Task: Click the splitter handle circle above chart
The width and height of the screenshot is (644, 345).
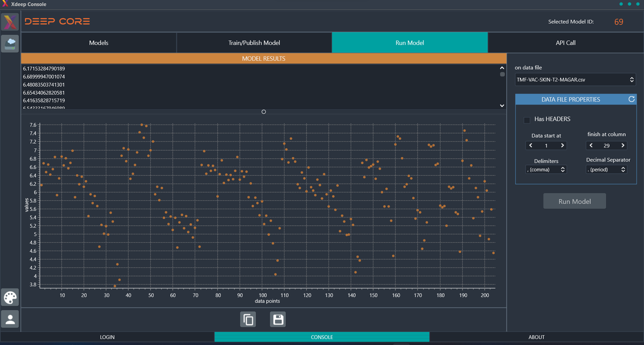Action: pos(264,112)
